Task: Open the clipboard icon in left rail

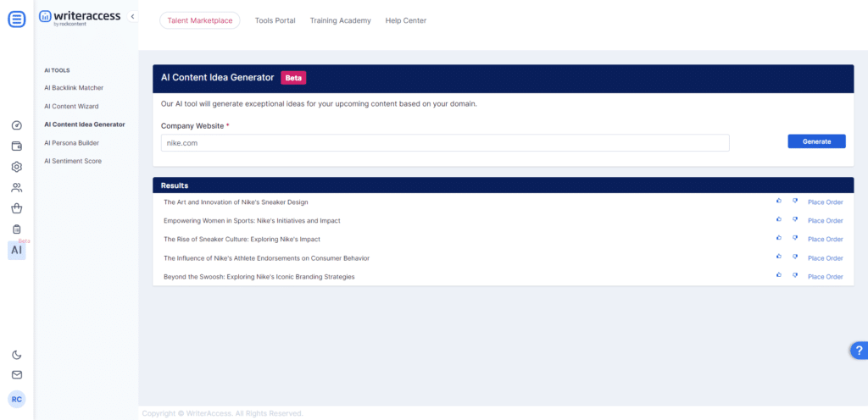Action: (17, 229)
